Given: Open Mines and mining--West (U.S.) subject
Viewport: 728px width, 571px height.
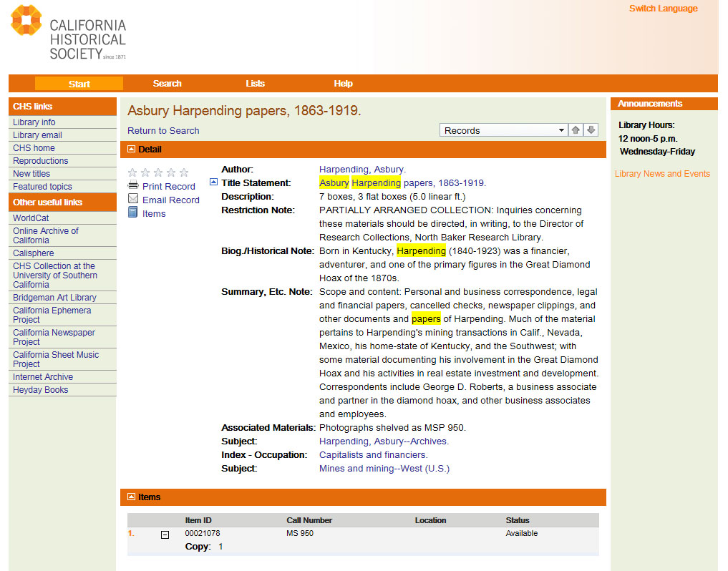Looking at the screenshot, I should [x=384, y=469].
